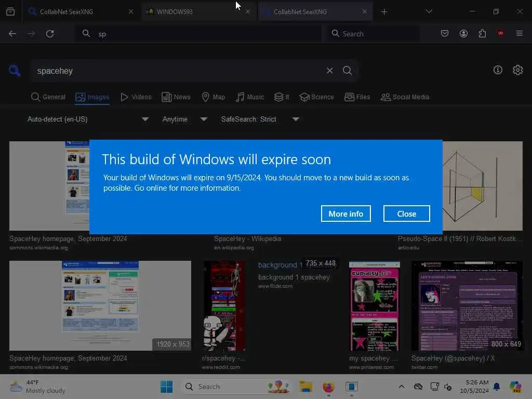Select the Images search category
This screenshot has width=532, height=399.
coord(92,97)
